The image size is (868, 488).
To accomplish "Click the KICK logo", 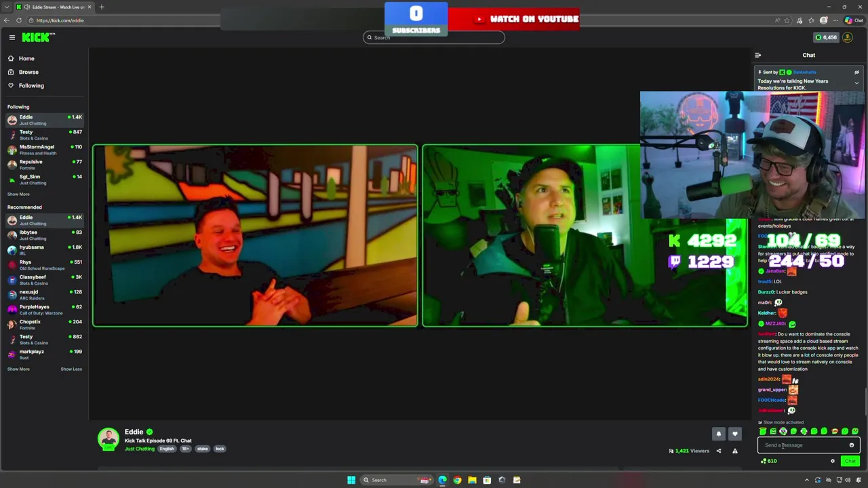I will [39, 37].
